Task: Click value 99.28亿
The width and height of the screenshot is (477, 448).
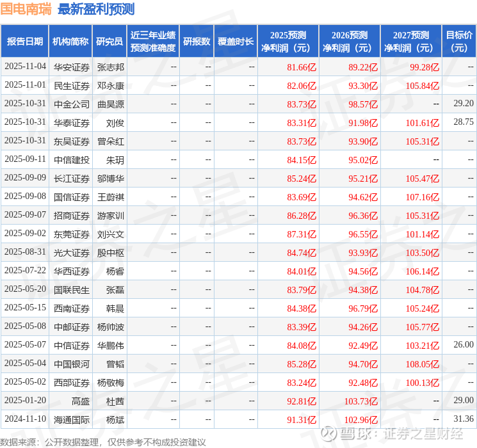Action: [x=424, y=67]
